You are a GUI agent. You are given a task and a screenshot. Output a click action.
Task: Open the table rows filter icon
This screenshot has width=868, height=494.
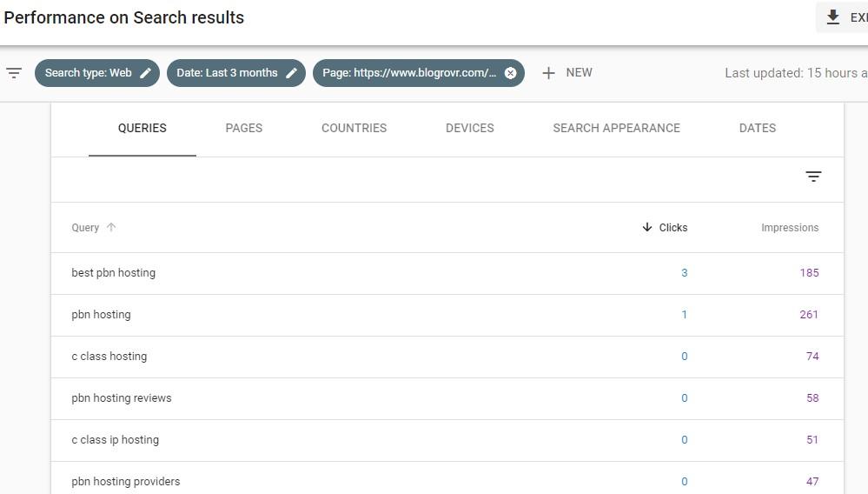tap(813, 177)
